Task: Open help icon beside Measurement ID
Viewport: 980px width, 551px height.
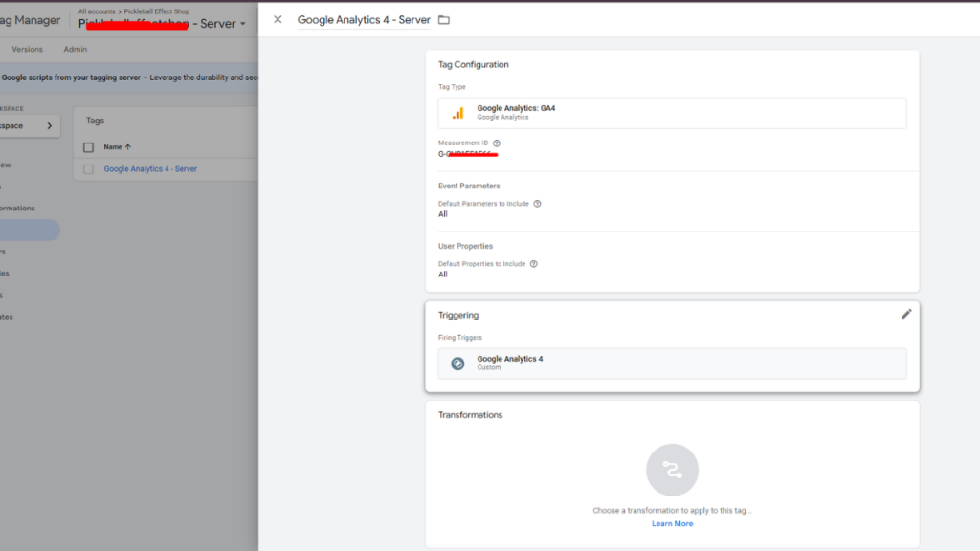Action: [x=497, y=143]
